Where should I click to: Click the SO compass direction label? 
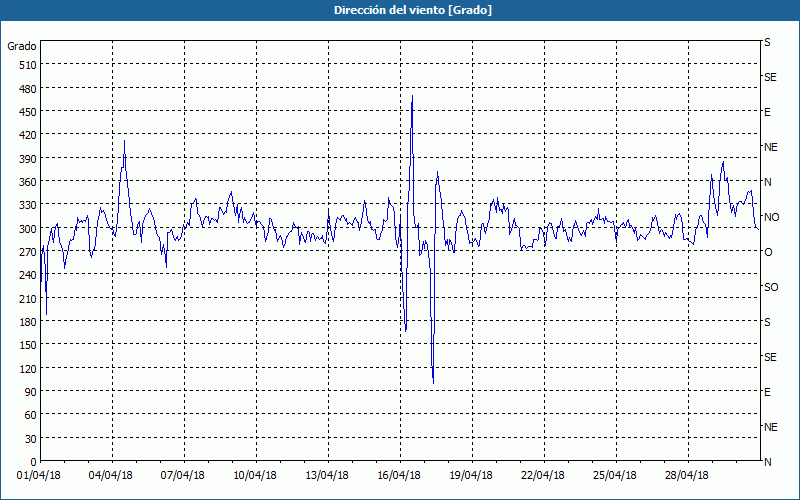click(x=771, y=287)
